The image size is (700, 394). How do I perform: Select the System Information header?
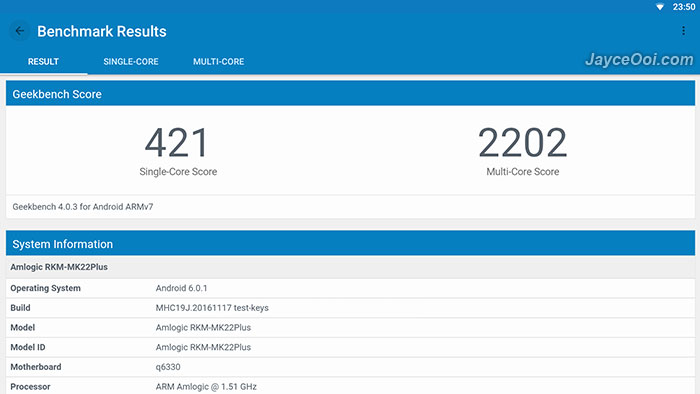[350, 244]
